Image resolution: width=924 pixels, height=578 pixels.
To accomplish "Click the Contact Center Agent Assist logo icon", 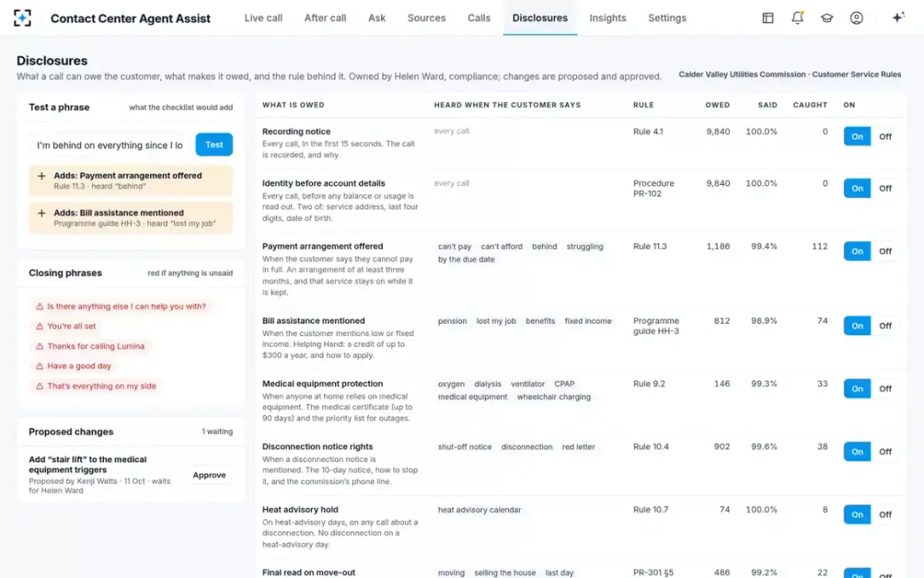I will (23, 18).
